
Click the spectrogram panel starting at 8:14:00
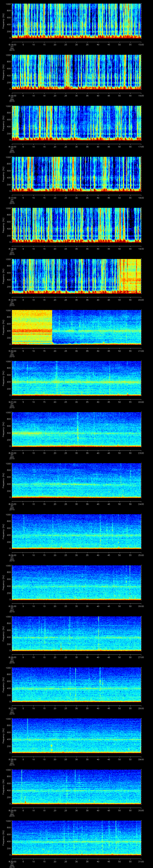77,21
